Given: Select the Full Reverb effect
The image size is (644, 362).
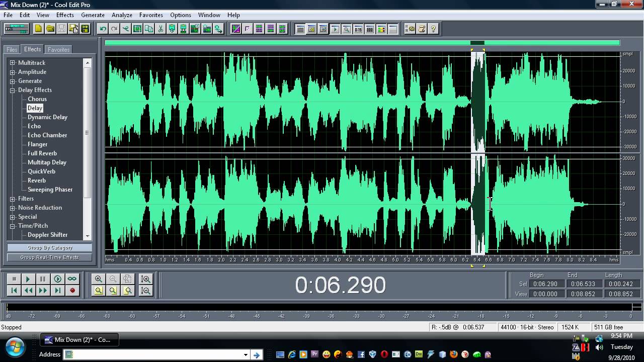Looking at the screenshot, I should click(x=42, y=153).
